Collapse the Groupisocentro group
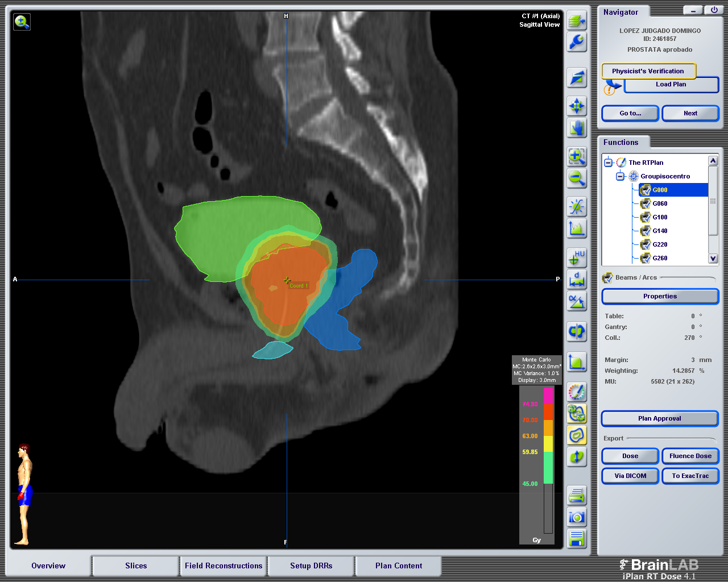 point(619,176)
